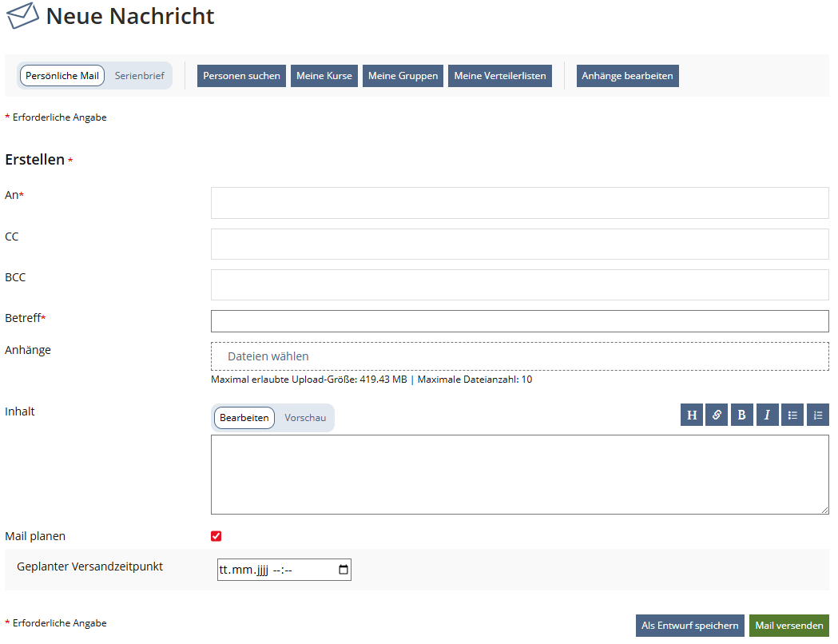838x644 pixels.
Task: Apply bold formatting with B icon
Action: [741, 415]
